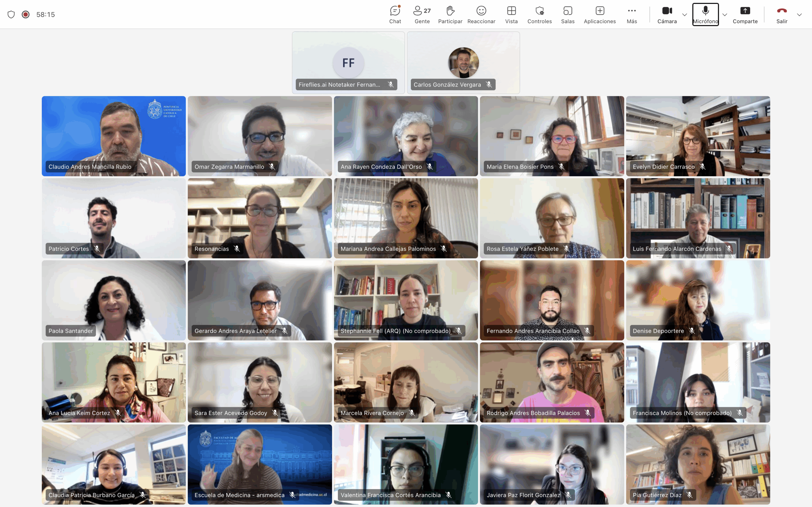The image size is (812, 507).
Task: Expand the Cámara options chevron
Action: coord(684,15)
